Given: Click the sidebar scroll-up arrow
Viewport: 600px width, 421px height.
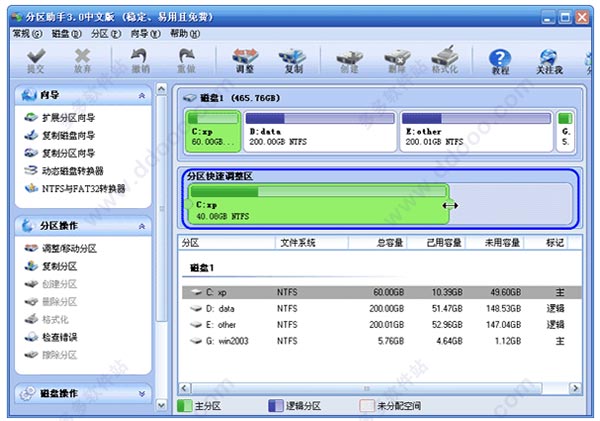Looking at the screenshot, I should [x=162, y=89].
